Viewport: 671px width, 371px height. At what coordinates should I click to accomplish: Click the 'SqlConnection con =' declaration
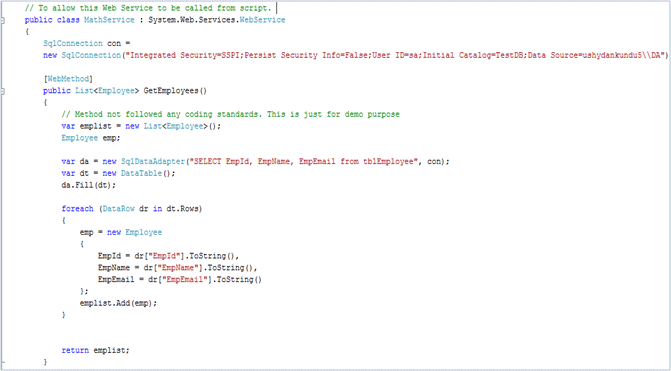tap(86, 44)
